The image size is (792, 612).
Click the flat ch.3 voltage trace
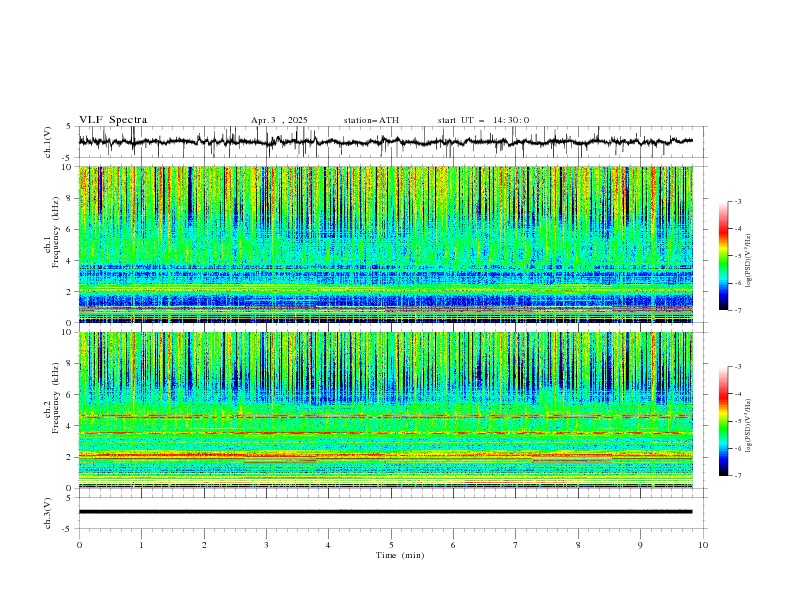click(385, 512)
